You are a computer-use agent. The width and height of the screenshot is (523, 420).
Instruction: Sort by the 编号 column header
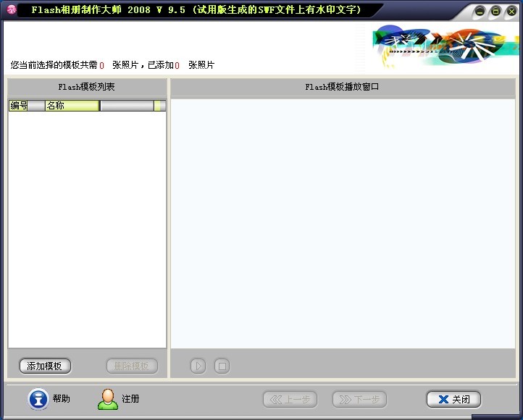pos(18,106)
